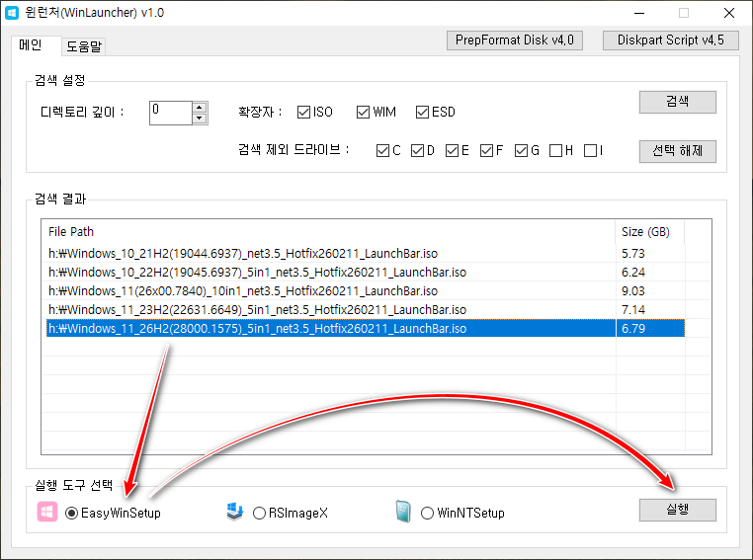Click size value 5.73
Image resolution: width=753 pixels, height=560 pixels.
pos(633,254)
